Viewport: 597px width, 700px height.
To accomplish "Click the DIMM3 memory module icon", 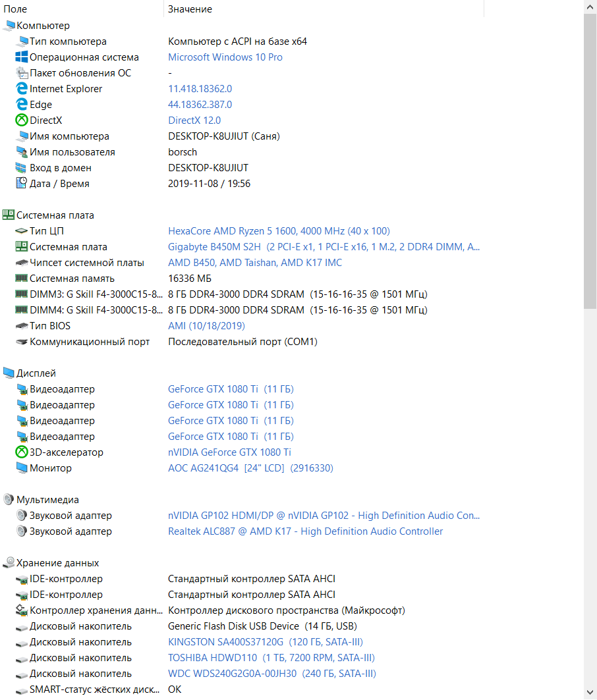I will click(22, 294).
